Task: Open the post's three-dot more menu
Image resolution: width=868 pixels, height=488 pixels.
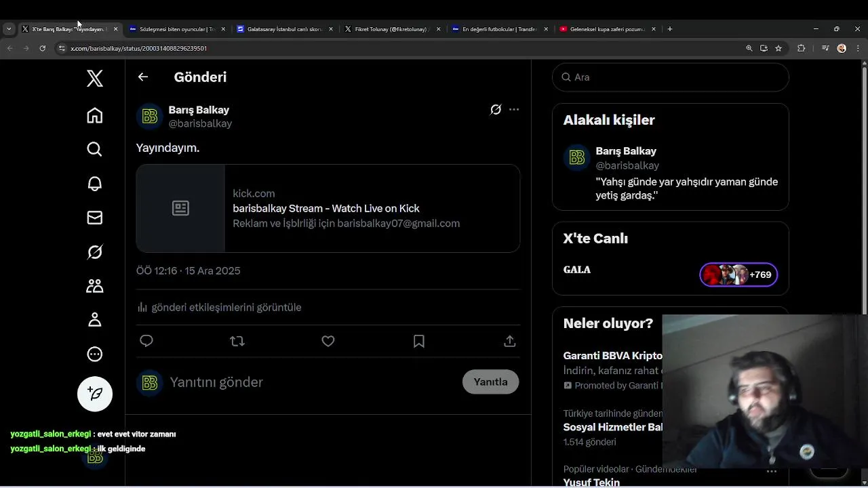Action: tap(514, 110)
